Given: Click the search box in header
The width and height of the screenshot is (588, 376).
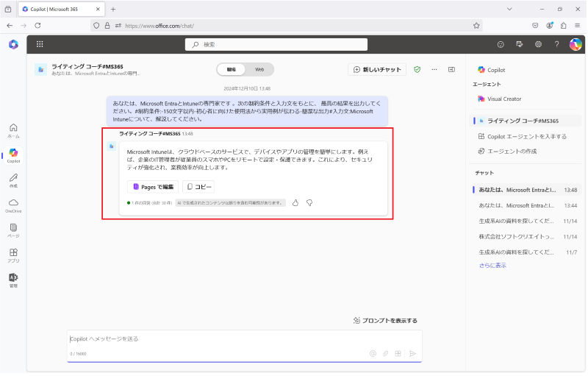Looking at the screenshot, I should tap(276, 44).
